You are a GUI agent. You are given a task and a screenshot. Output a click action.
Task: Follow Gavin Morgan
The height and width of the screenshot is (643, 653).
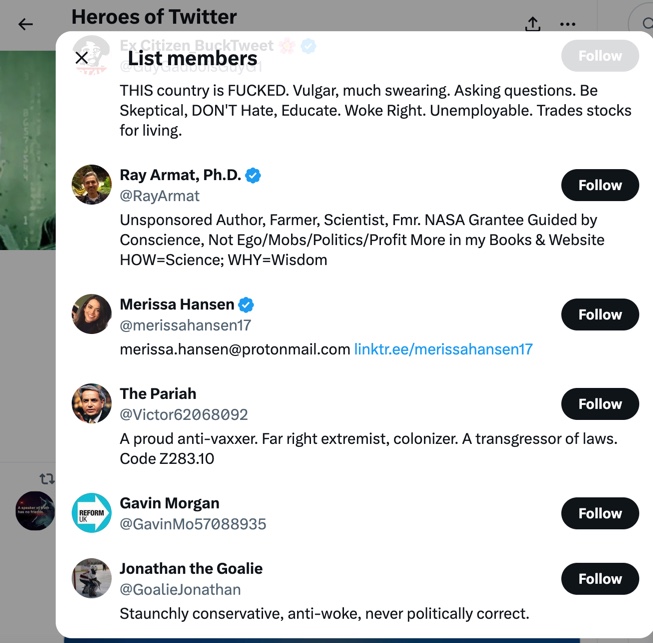pos(600,513)
